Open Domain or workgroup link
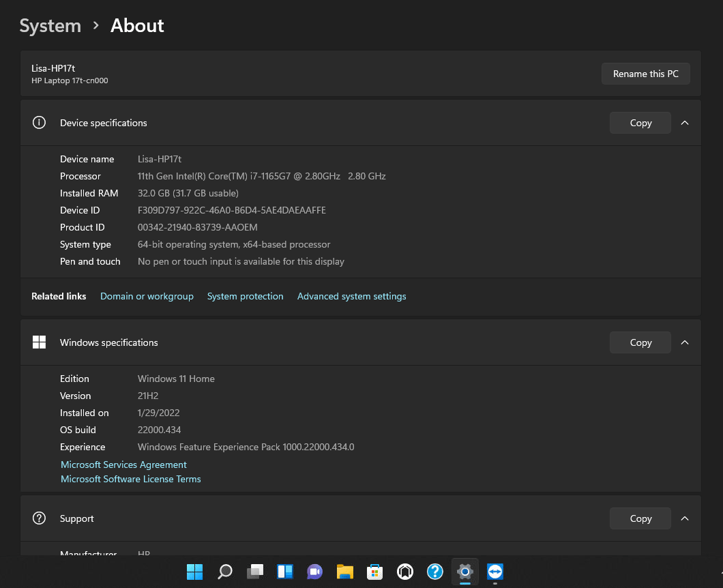 click(147, 296)
